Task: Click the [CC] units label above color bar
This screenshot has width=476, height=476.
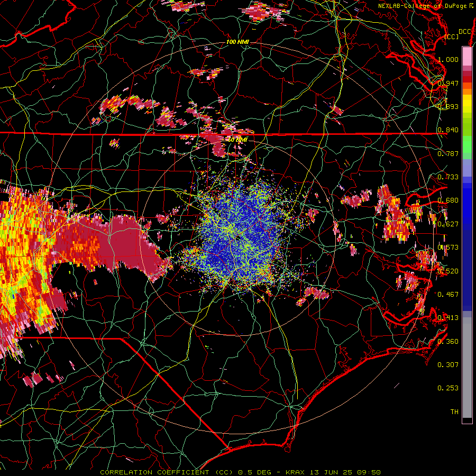Action: click(x=451, y=36)
